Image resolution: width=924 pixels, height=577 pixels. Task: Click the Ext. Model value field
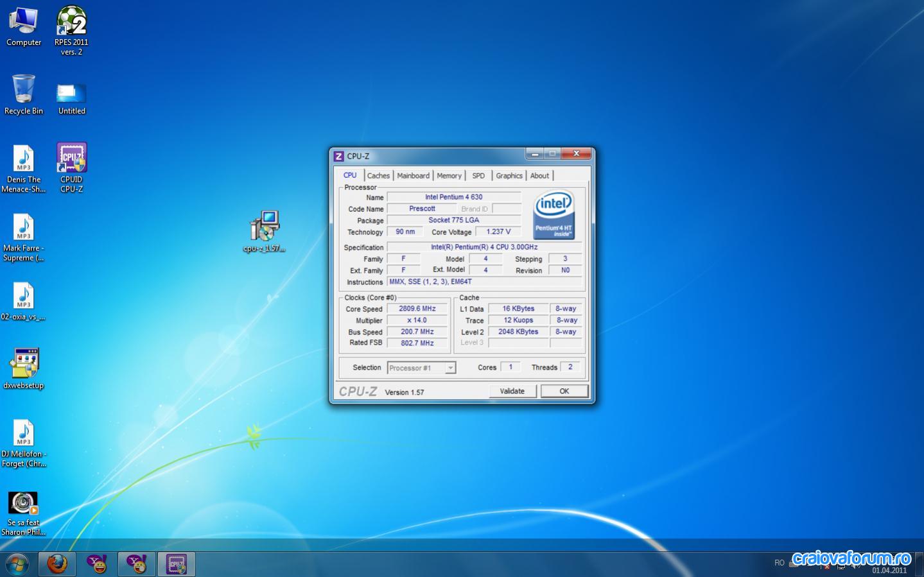(x=485, y=270)
